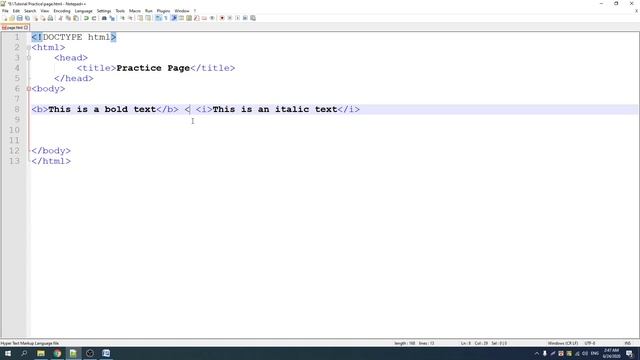Open the Function List toolbar icon
This screenshot has height=360, width=640.
pyautogui.click(x=197, y=18)
